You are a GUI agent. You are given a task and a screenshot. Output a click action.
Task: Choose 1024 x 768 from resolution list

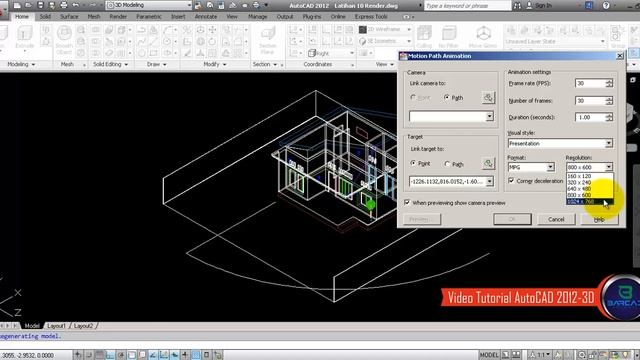[x=589, y=202]
